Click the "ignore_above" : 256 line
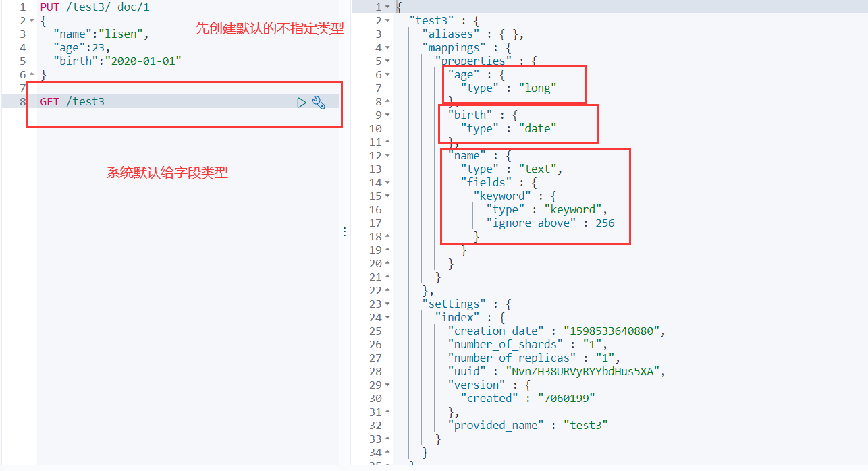Screen dimensions: 868x471 coord(550,223)
